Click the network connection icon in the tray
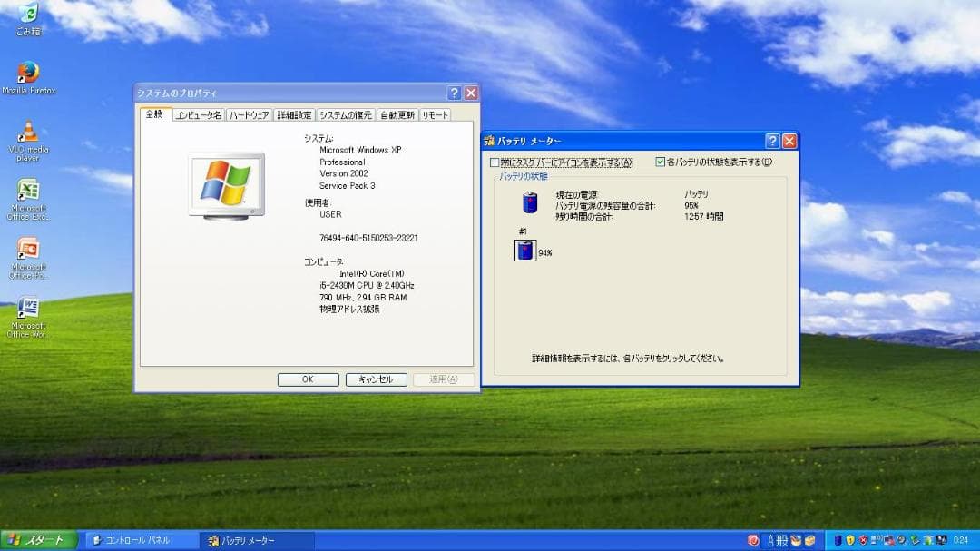The width and height of the screenshot is (980, 551). [x=890, y=540]
